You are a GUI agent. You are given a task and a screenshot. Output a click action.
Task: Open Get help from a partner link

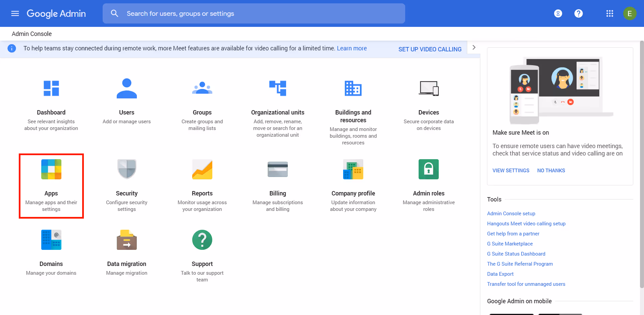point(513,234)
